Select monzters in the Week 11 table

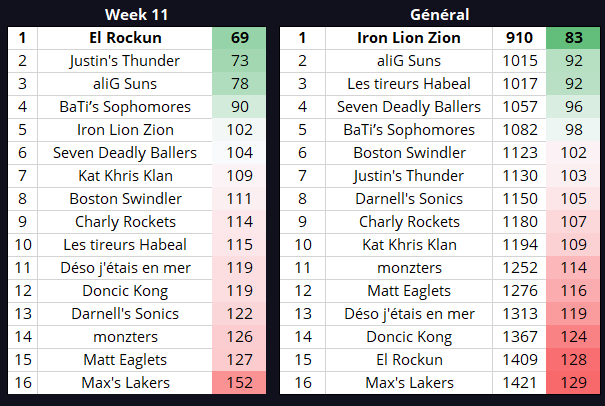125,337
